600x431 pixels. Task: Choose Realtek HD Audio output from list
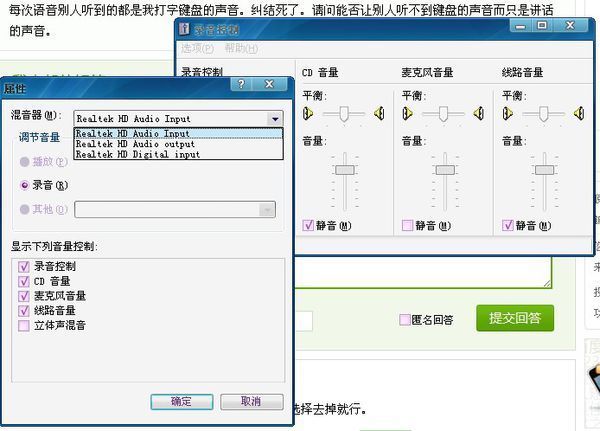pos(178,144)
